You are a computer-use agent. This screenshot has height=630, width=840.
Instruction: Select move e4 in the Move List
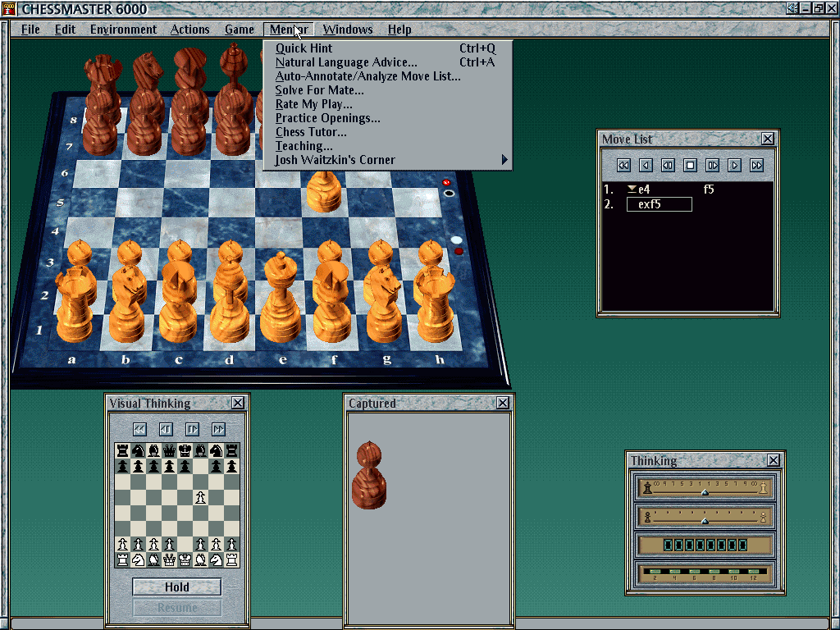coord(644,189)
